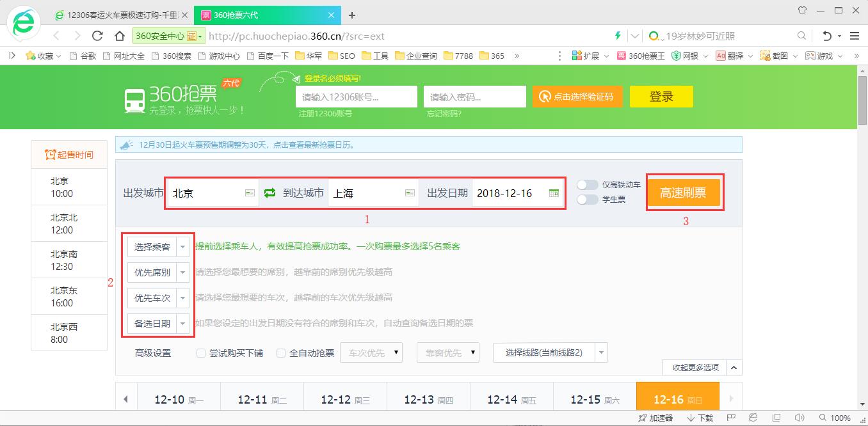Image resolution: width=868 pixels, height=426 pixels.
Task: Open the 截图 screenshot tool
Action: click(x=775, y=56)
